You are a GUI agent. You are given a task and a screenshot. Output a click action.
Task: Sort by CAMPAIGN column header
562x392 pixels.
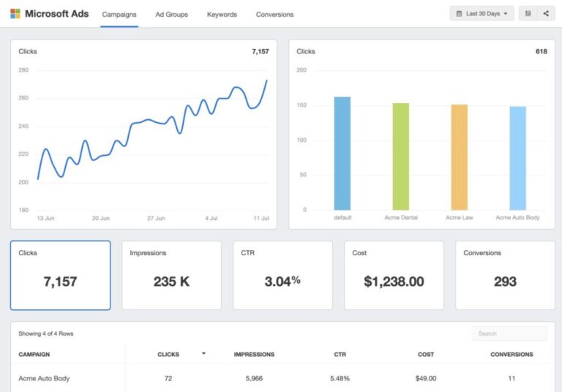pyautogui.click(x=34, y=355)
